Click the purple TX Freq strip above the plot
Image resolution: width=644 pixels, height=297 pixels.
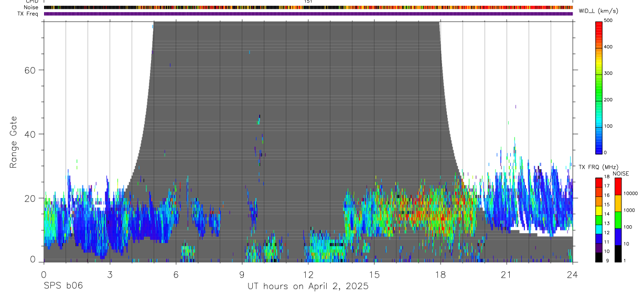click(x=308, y=14)
